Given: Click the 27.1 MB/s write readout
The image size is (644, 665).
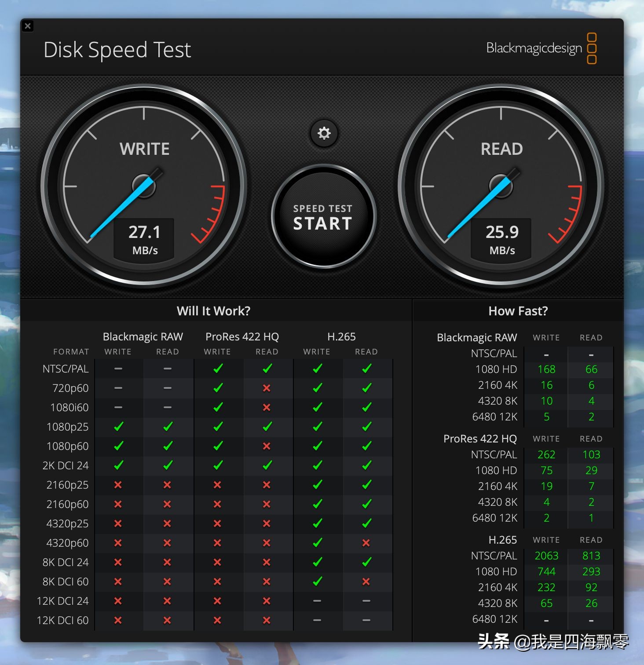Looking at the screenshot, I should [x=144, y=239].
